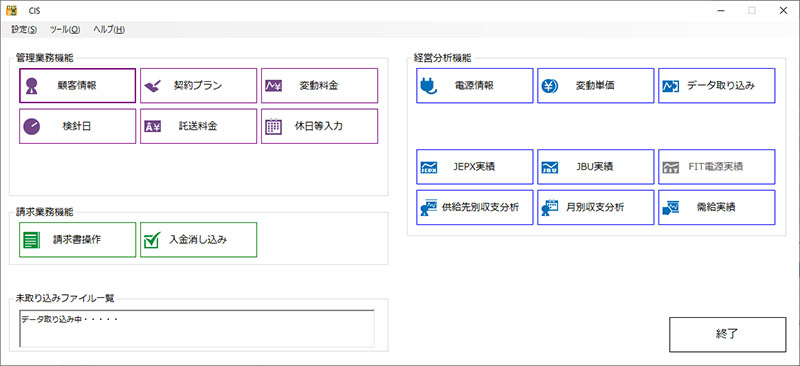The height and width of the screenshot is (366, 800).
Task: Click the 終了 exit button
Action: 728,334
